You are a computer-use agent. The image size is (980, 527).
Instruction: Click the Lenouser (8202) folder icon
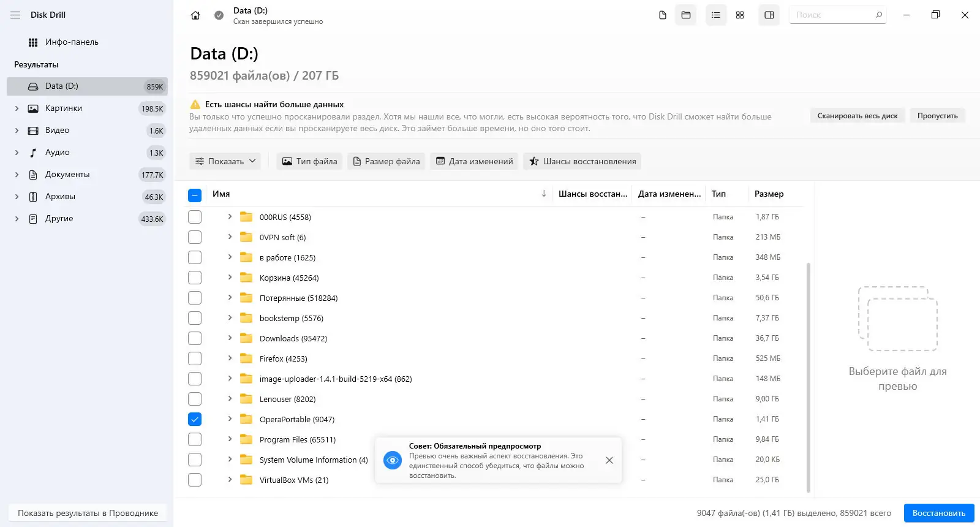[246, 399]
